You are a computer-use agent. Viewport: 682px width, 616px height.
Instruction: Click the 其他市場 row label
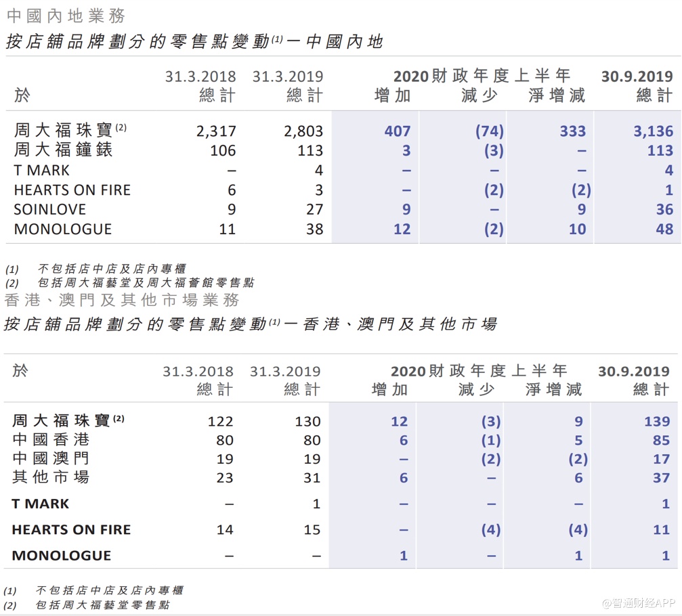51,477
